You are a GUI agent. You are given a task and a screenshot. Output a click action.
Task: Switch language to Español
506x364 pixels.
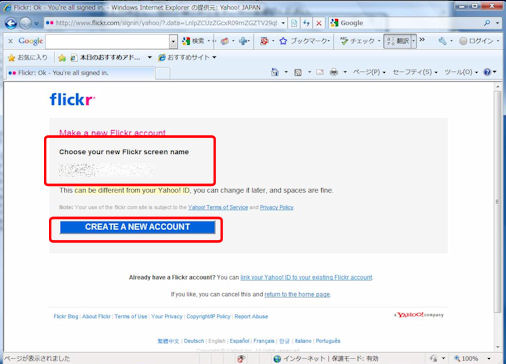239,341
